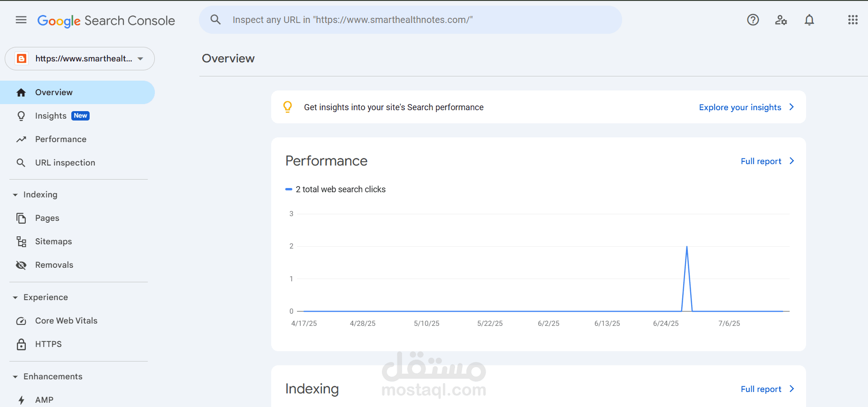Viewport: 868px width, 407px height.
Task: Click the 5/22/25 date label
Action: 490,324
